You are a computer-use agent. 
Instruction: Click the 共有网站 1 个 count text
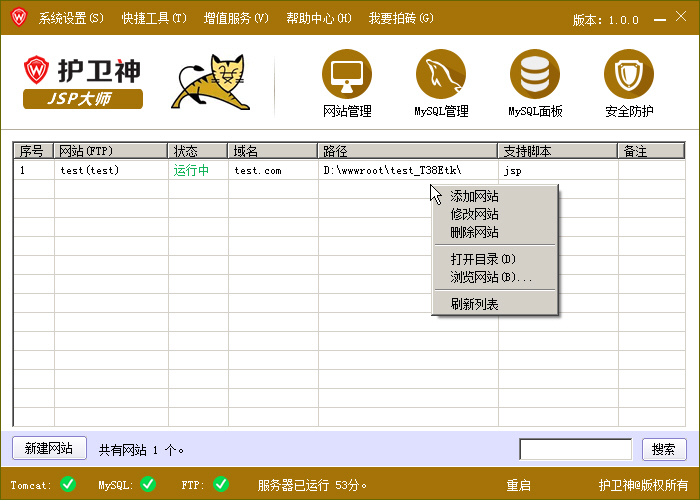[x=141, y=450]
